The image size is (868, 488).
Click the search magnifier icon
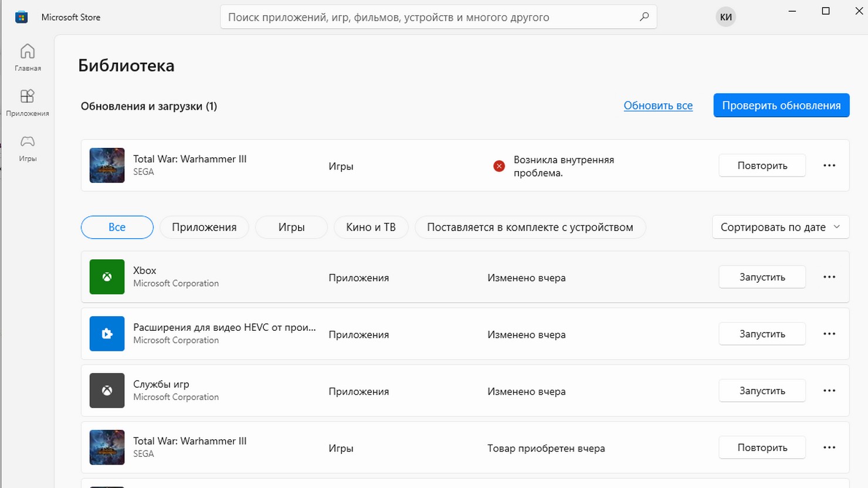coord(644,17)
